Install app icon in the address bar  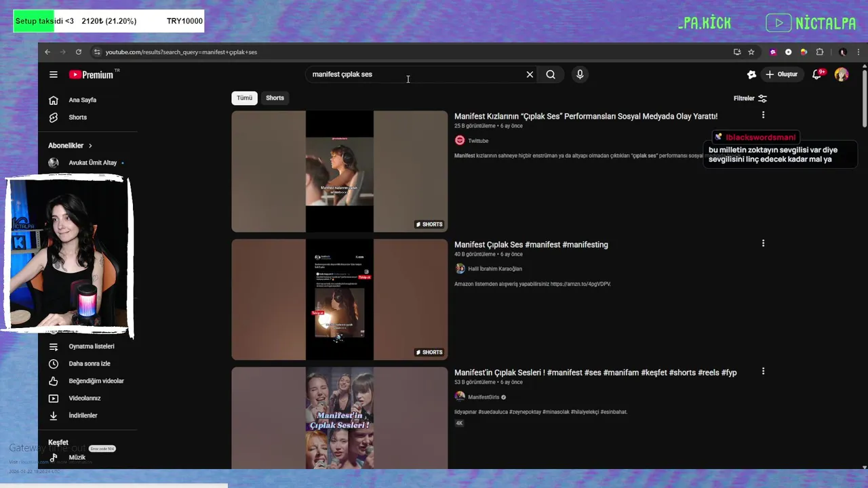click(x=737, y=52)
